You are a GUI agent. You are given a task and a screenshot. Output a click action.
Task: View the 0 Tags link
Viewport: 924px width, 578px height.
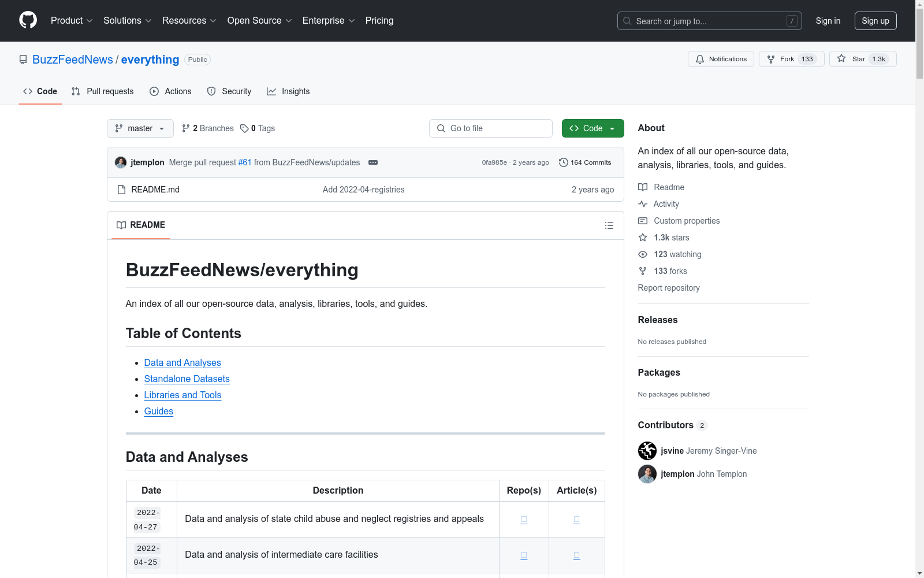pyautogui.click(x=258, y=128)
